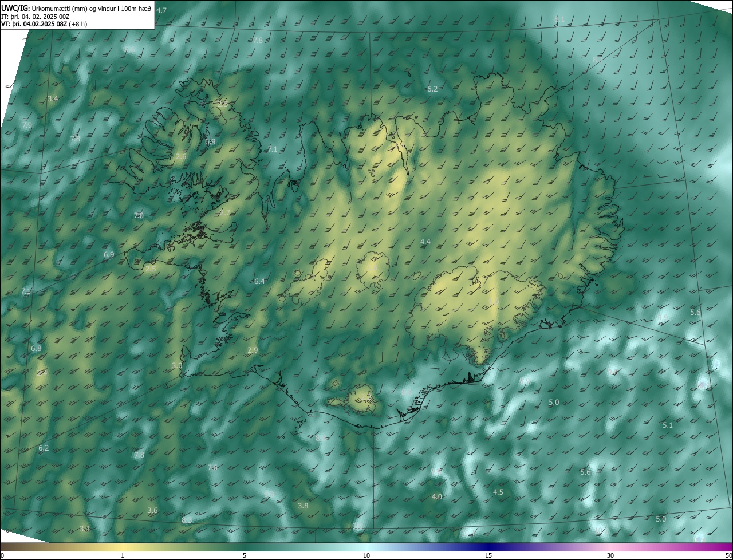This screenshot has height=560, width=733.
Task: Click the value 2.6 on the map
Action: (x=181, y=157)
